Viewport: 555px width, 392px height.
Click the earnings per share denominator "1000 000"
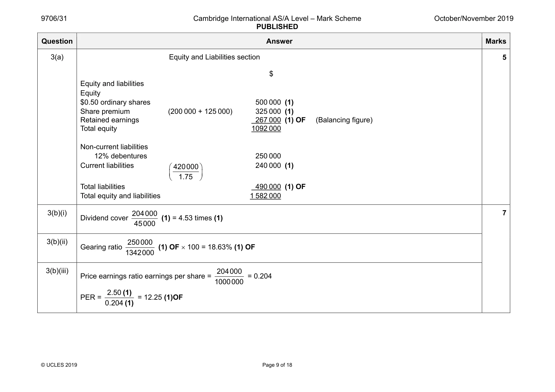coord(229,282)
